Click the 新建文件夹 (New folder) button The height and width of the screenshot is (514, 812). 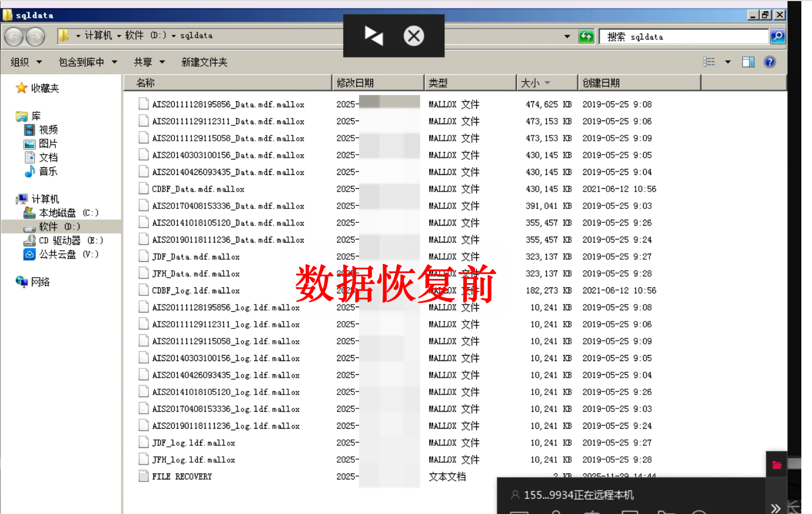point(204,62)
